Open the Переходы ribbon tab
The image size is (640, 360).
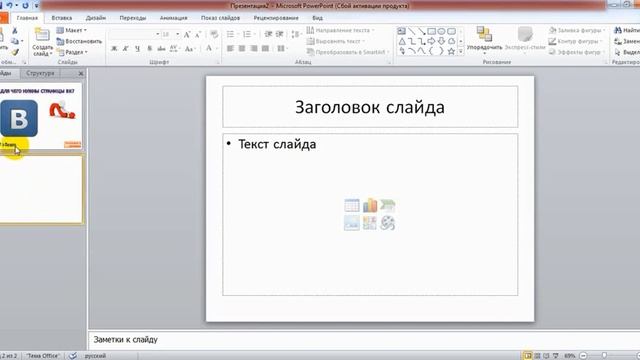pyautogui.click(x=133, y=18)
